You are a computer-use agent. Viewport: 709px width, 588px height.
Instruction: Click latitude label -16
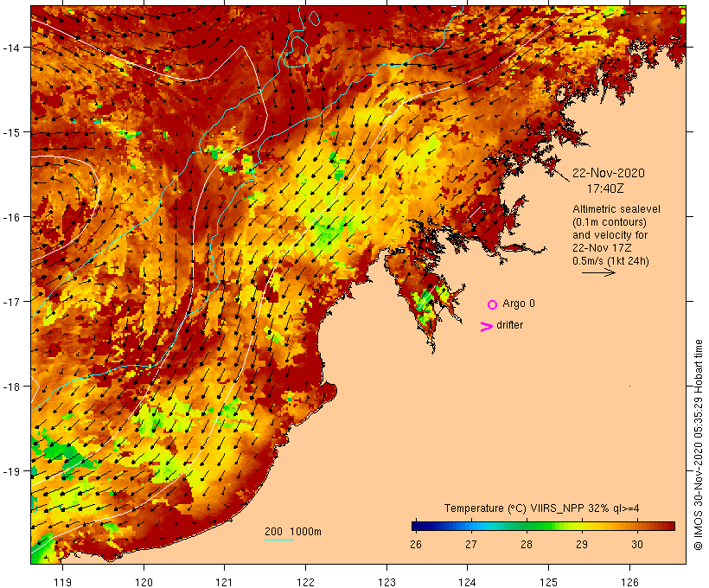(x=10, y=217)
